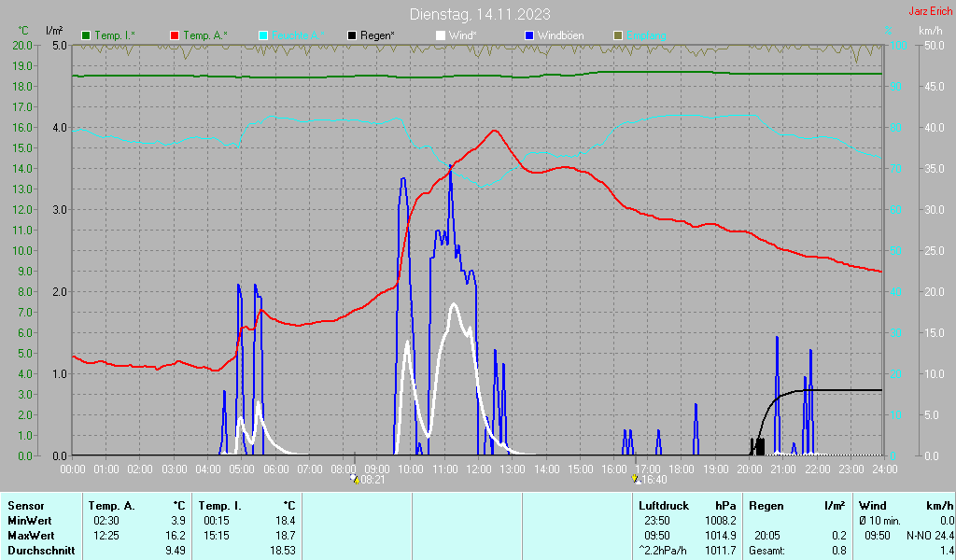The image size is (956, 560).
Task: Click the 1.4 average wind value
Action: click(947, 551)
